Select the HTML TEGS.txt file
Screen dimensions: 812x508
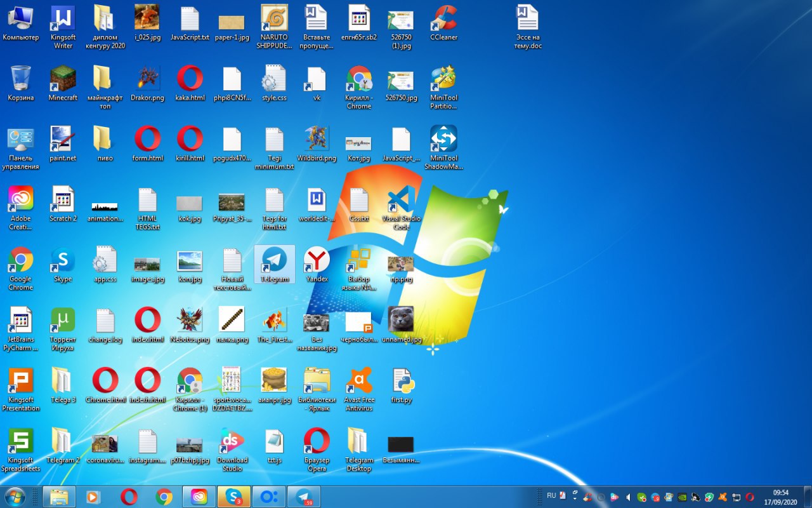coord(147,208)
